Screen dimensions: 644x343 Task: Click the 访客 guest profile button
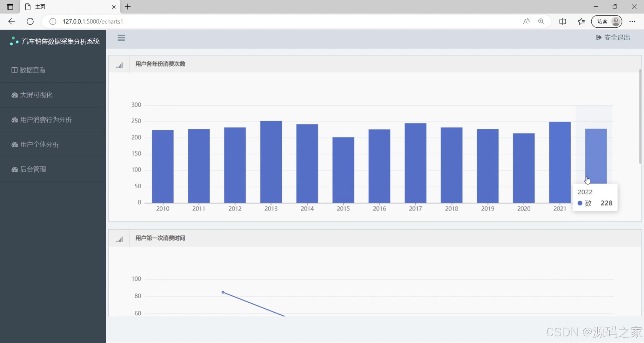606,21
